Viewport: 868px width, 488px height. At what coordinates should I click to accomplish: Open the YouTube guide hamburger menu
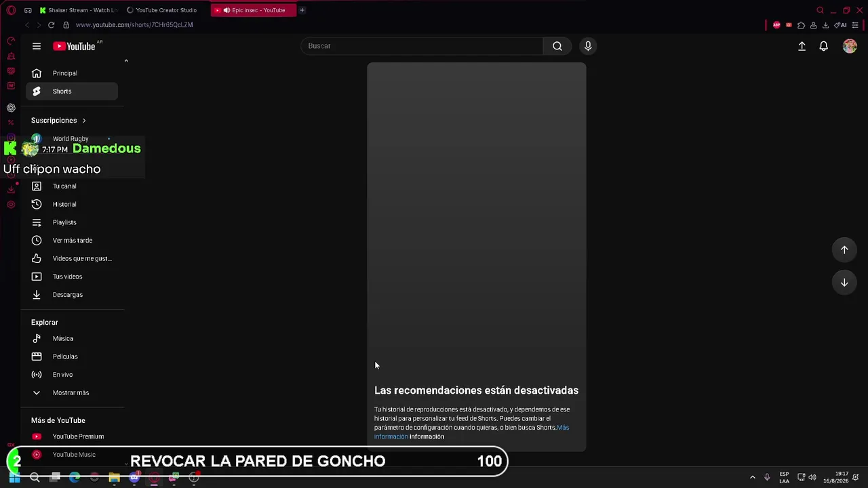point(37,46)
